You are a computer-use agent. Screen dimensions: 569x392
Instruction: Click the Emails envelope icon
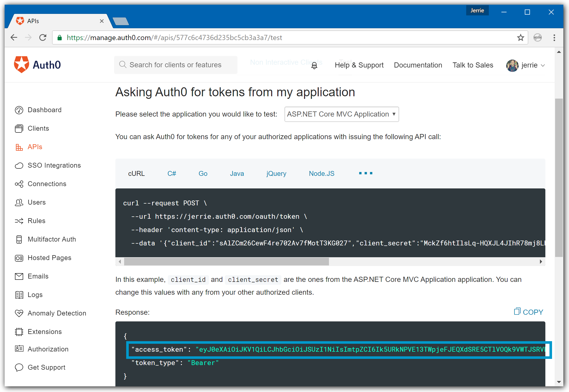[x=19, y=276]
